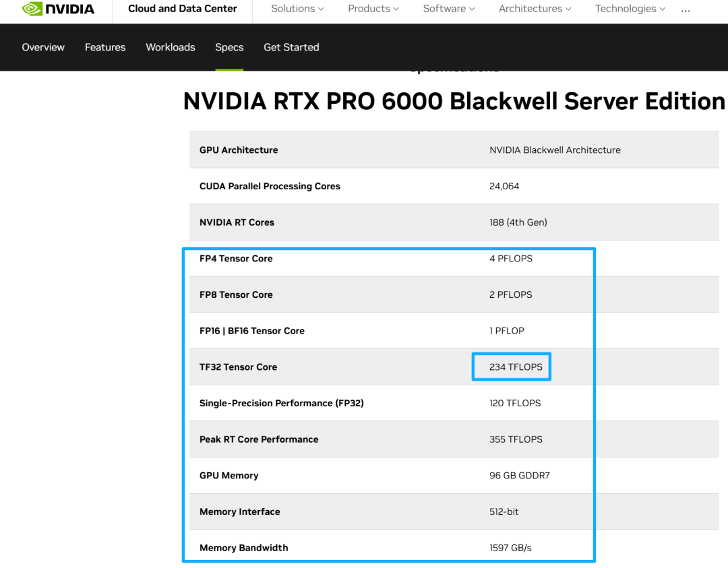The height and width of the screenshot is (568, 728).
Task: Select the Peak RT Core Performance label
Action: 259,439
